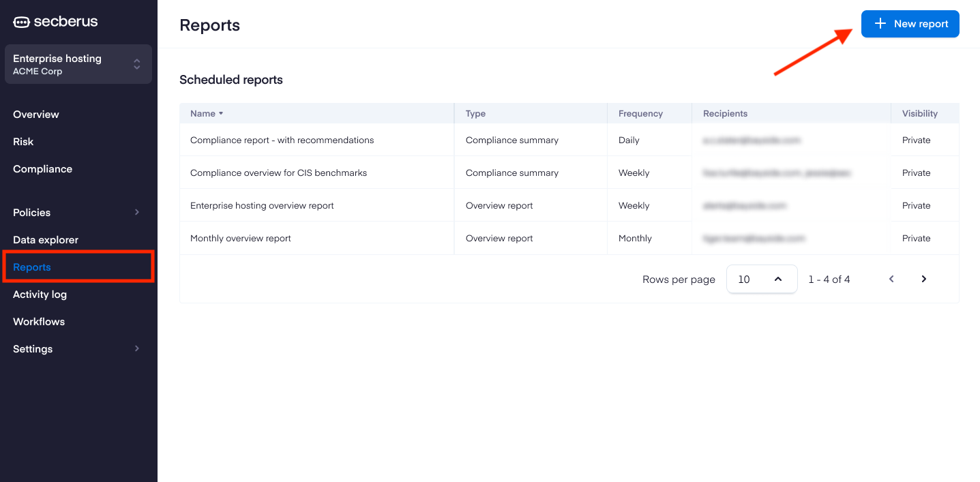Open Compliance report - with recommendations
The height and width of the screenshot is (482, 980).
tap(282, 140)
